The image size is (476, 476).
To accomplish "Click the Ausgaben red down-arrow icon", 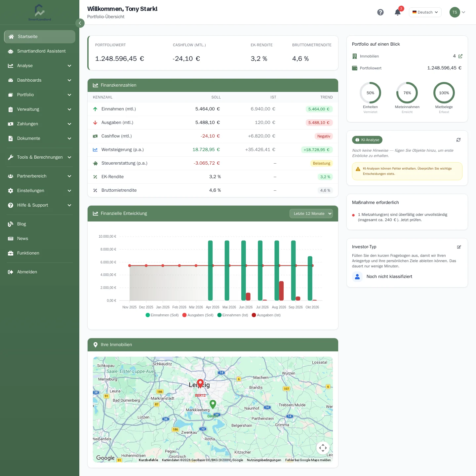I will [x=95, y=123].
